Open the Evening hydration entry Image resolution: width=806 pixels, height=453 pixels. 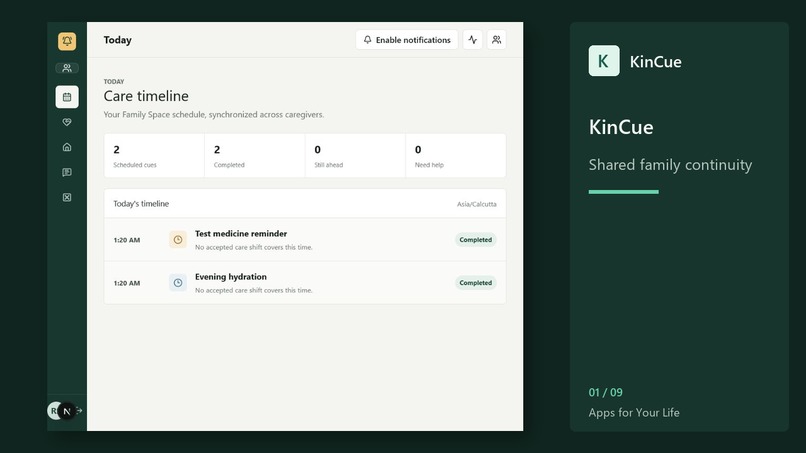pyautogui.click(x=305, y=283)
